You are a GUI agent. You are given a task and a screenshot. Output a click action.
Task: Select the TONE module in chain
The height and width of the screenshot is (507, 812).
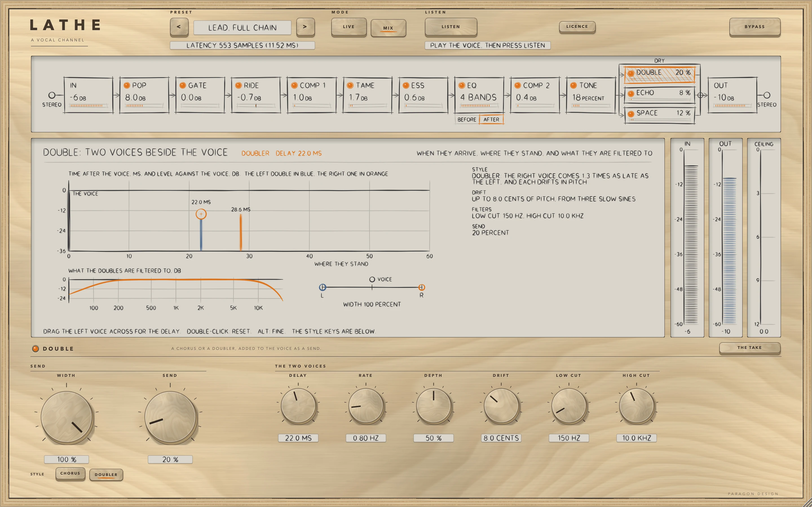point(591,95)
